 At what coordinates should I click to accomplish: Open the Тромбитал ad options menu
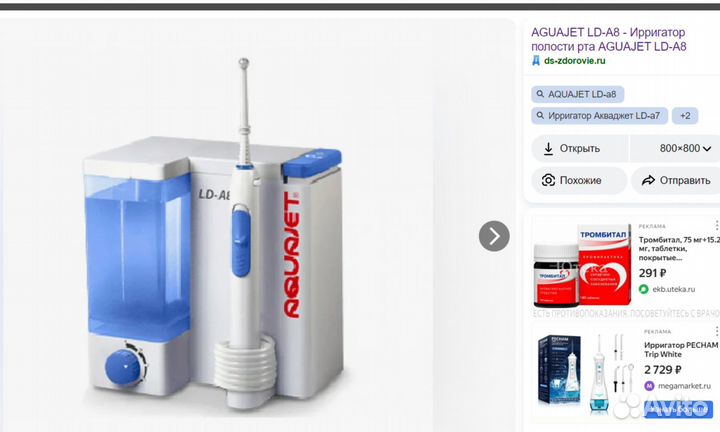click(x=716, y=225)
